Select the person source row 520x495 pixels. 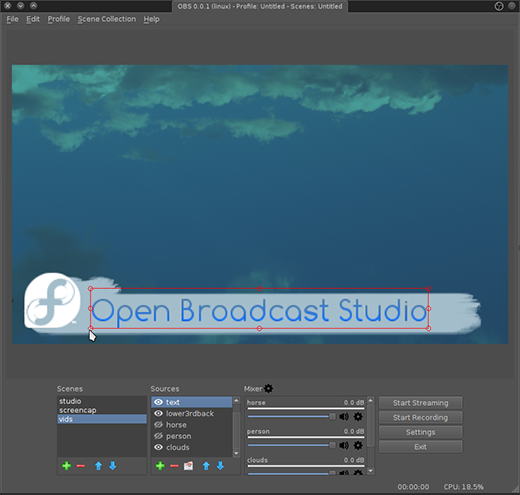coord(192,436)
